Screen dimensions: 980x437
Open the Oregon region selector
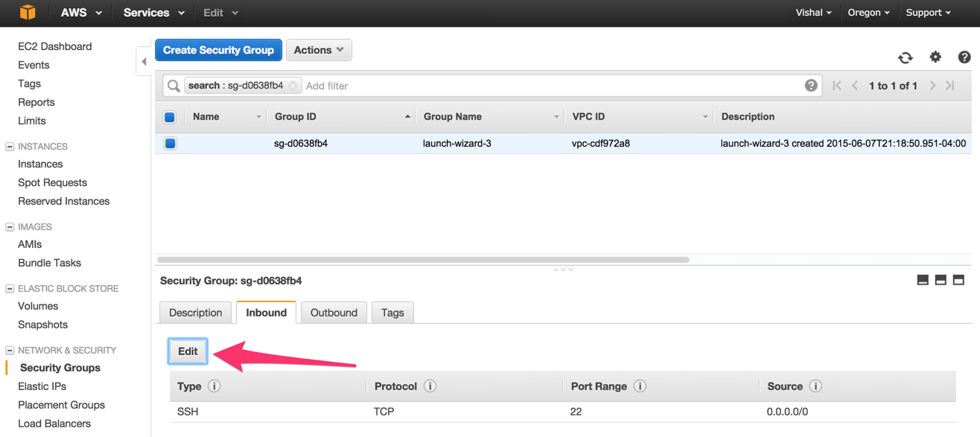coord(869,13)
